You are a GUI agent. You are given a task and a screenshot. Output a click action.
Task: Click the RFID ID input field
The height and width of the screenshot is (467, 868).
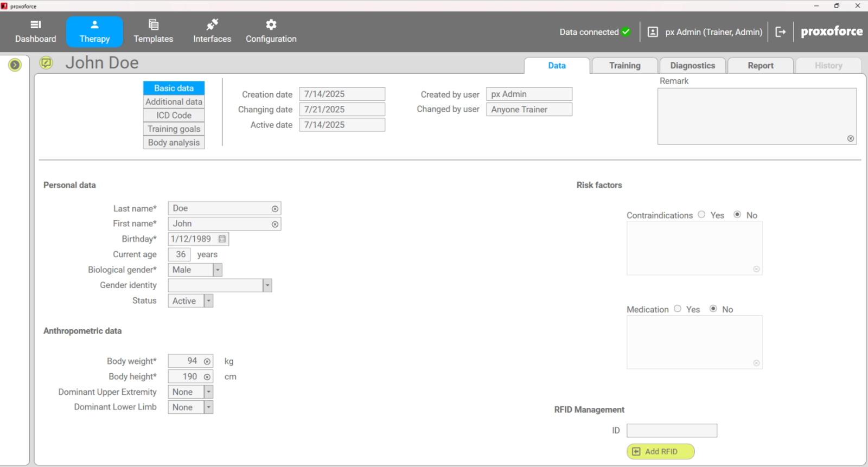tap(672, 431)
